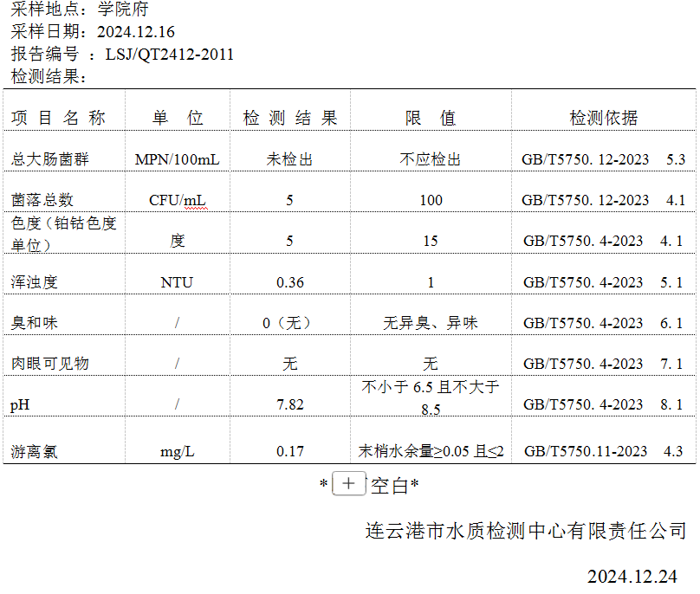Click the pH result value 7.82
The image size is (700, 594).
(289, 404)
